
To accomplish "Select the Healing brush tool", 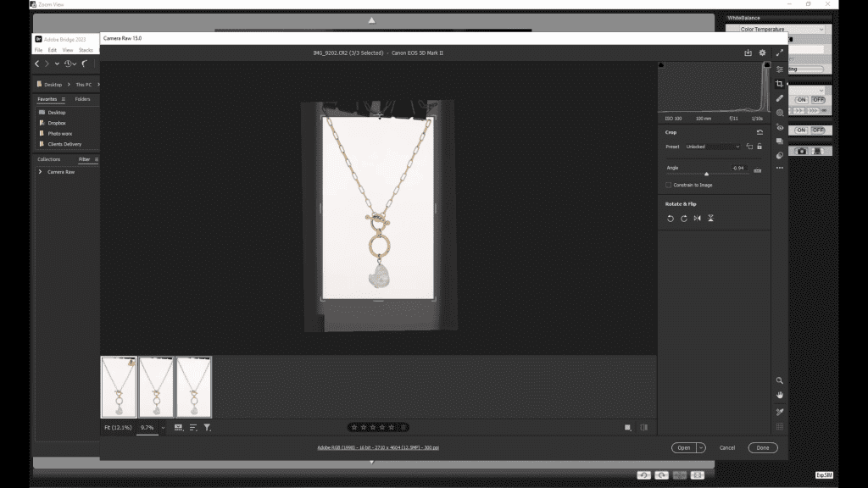I will coord(780,98).
